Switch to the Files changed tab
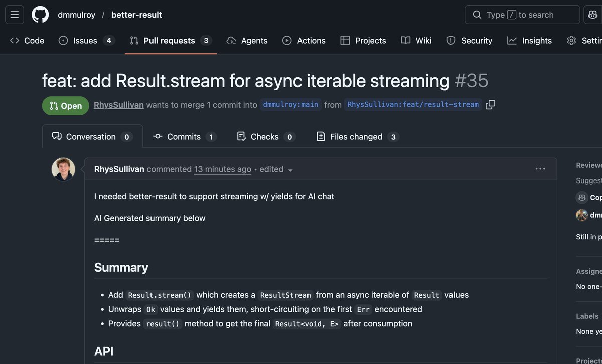Viewport: 602px width, 364px height. coord(358,137)
